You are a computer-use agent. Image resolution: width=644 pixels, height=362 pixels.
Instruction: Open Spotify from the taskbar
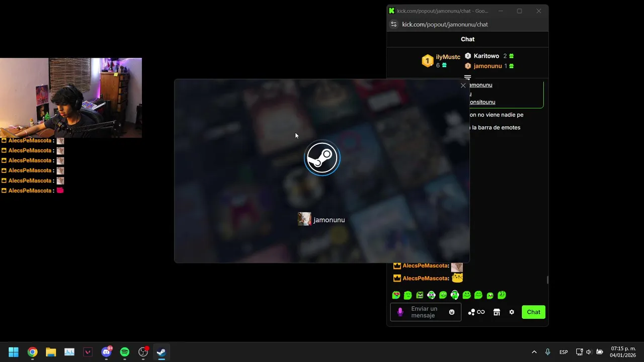pyautogui.click(x=125, y=352)
